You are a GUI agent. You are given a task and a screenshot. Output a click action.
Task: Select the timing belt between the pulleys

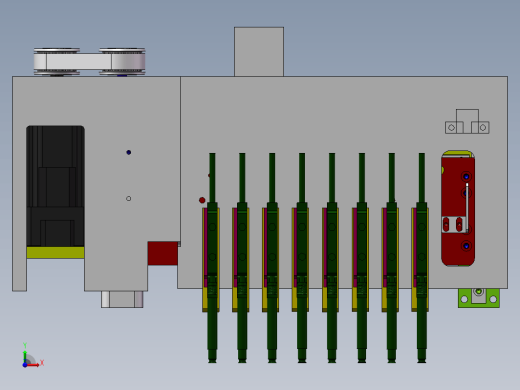click(89, 61)
